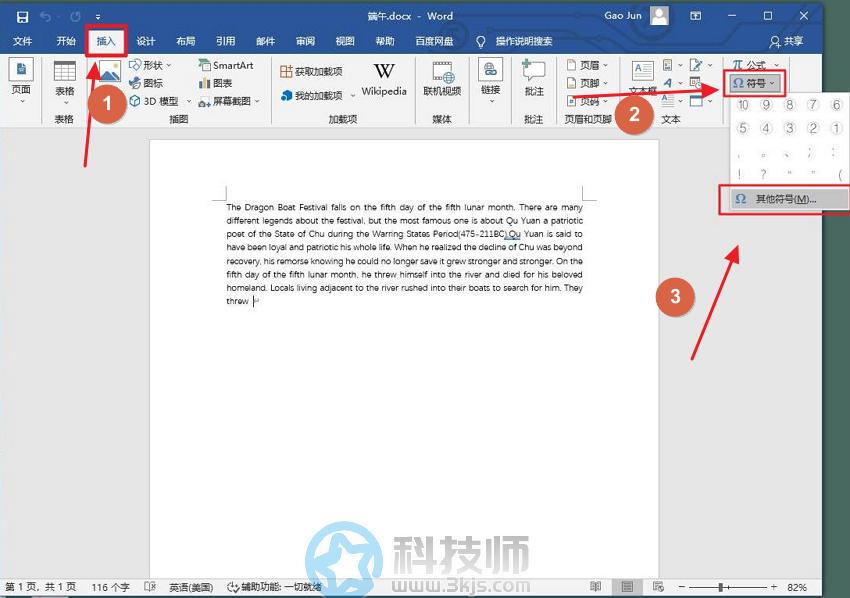Insert the circled 7 symbol
850x598 pixels.
coord(813,105)
